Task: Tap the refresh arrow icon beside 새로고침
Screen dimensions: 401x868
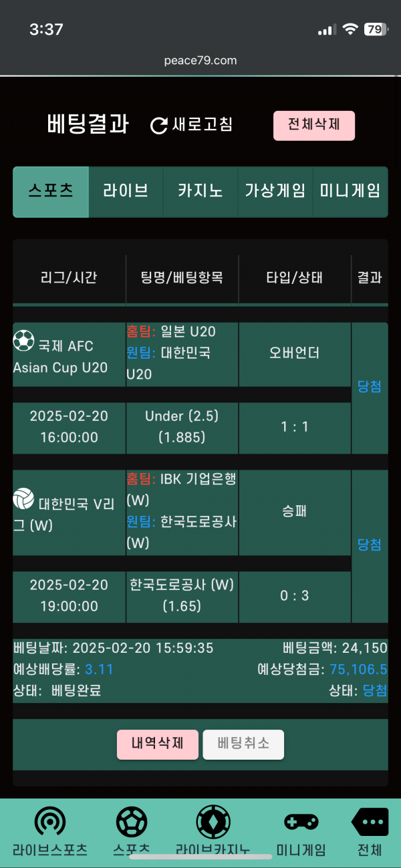Action: pos(159,125)
